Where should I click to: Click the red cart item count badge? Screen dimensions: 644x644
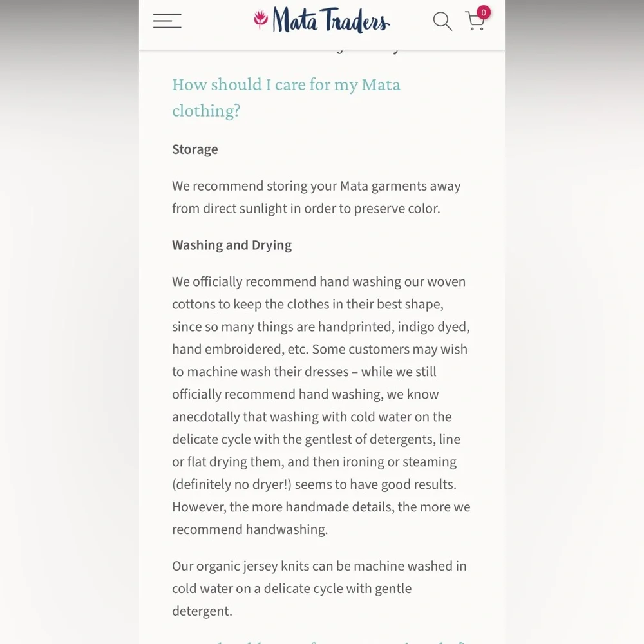coord(484,12)
